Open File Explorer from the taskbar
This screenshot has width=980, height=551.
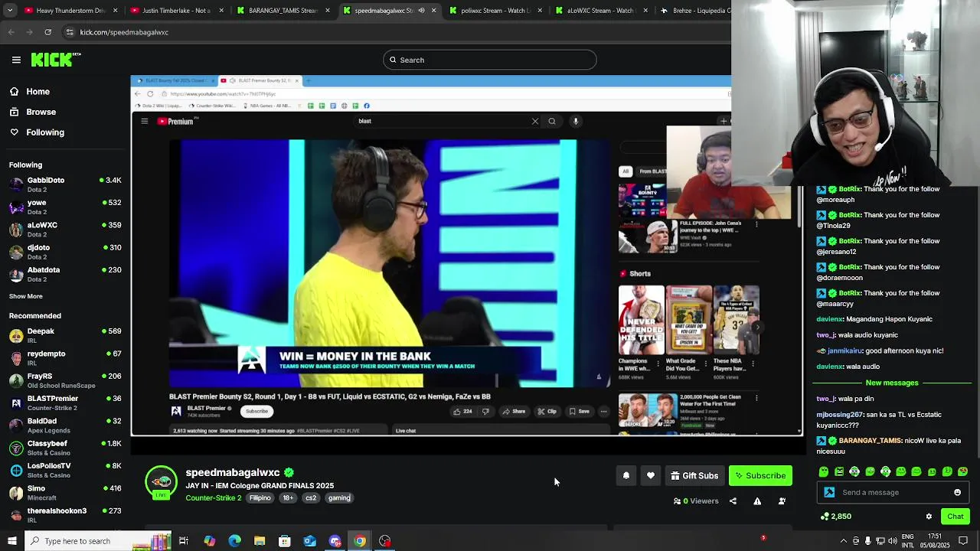[260, 541]
